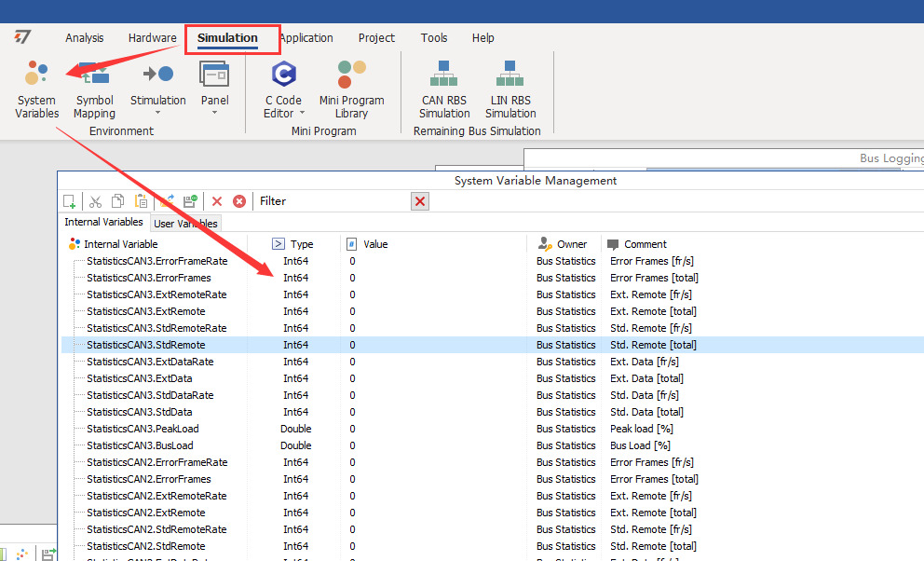Add a new system variable

(69, 200)
